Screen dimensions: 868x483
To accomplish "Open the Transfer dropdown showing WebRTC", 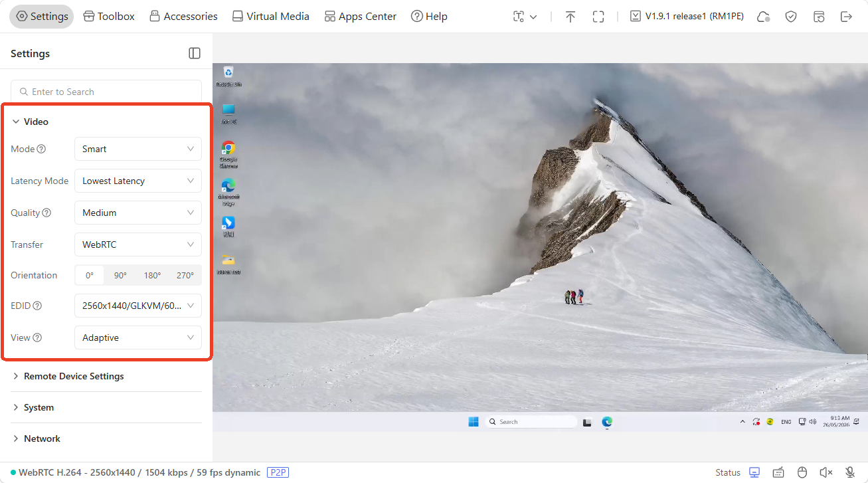I will pyautogui.click(x=138, y=244).
